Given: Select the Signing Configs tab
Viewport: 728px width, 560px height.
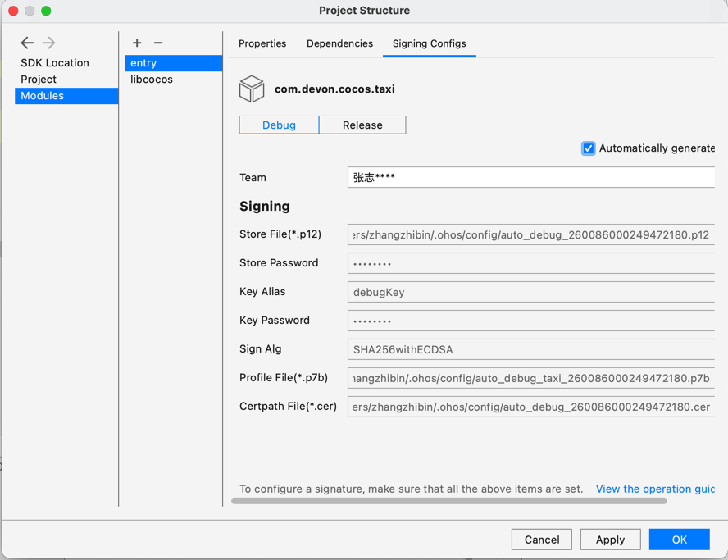Looking at the screenshot, I should [x=429, y=43].
